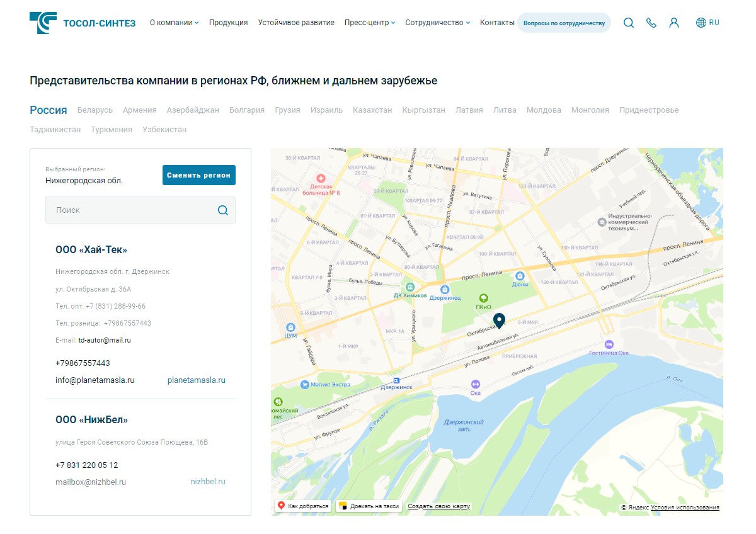Select Монголия country tab

click(590, 110)
